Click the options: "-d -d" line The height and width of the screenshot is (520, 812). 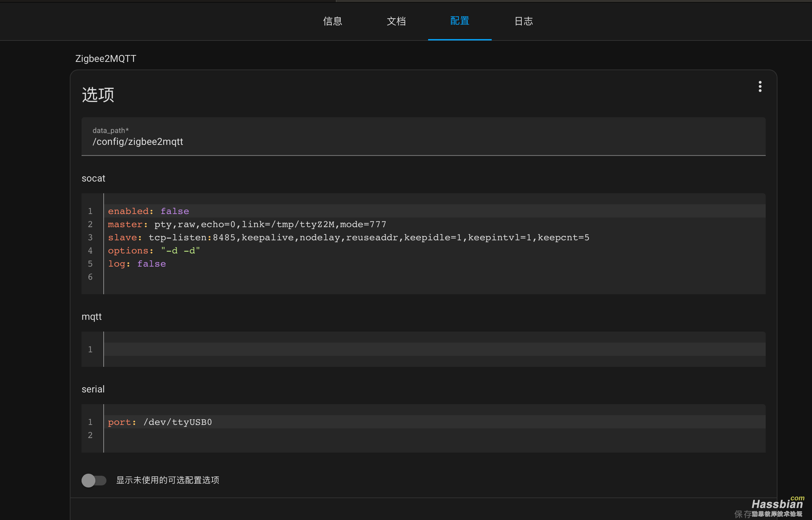click(x=435, y=250)
